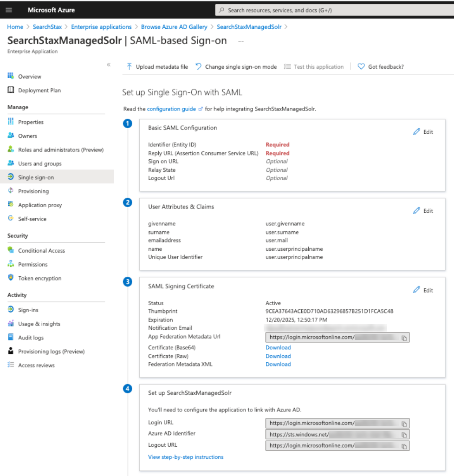Open the ellipsis more options menu
Image resolution: width=454 pixels, height=476 pixels.
click(241, 41)
